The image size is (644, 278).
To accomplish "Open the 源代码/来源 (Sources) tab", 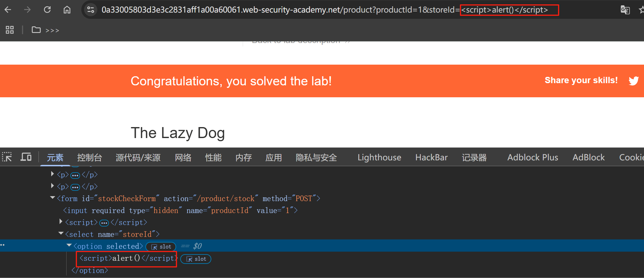I will [x=138, y=158].
